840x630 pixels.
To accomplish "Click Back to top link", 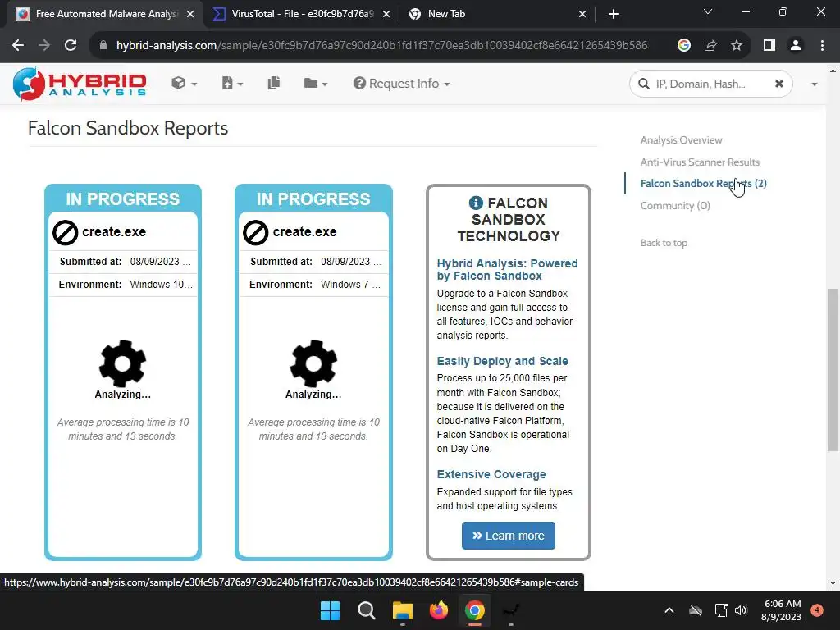I will (x=664, y=243).
